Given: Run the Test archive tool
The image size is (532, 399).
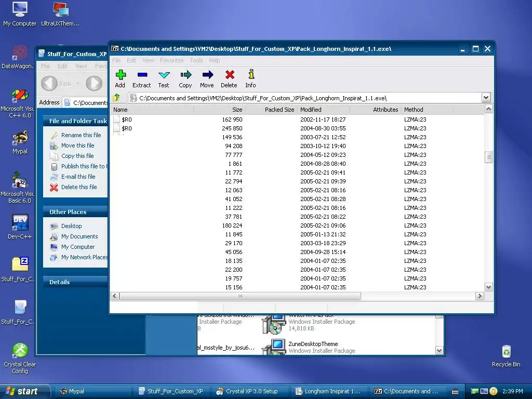Looking at the screenshot, I should [164, 79].
